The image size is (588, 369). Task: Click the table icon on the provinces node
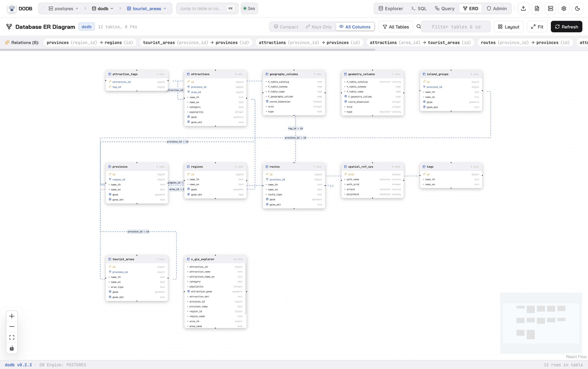tap(110, 167)
